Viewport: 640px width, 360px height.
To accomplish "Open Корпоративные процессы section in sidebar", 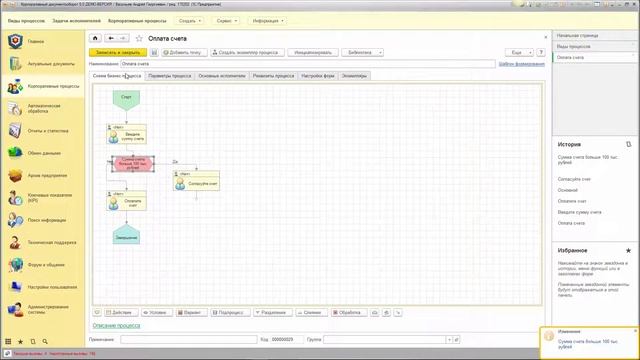I will click(x=42, y=87).
